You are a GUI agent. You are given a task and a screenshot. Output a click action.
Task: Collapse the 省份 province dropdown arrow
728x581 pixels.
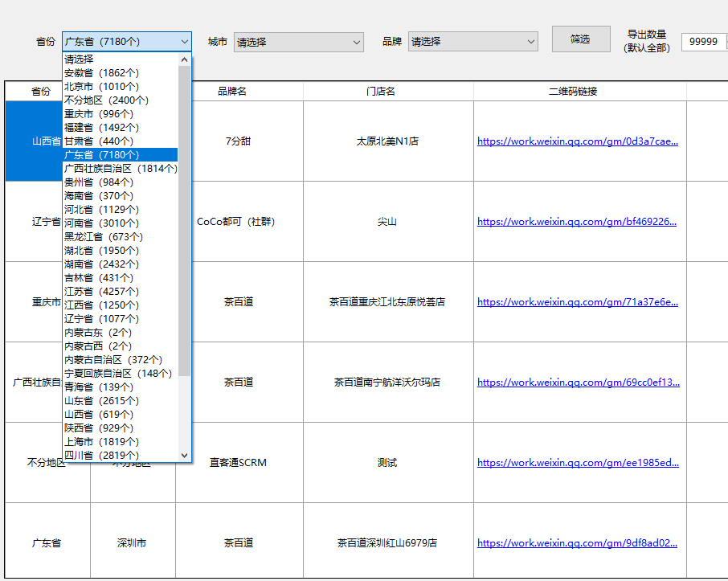[184, 42]
